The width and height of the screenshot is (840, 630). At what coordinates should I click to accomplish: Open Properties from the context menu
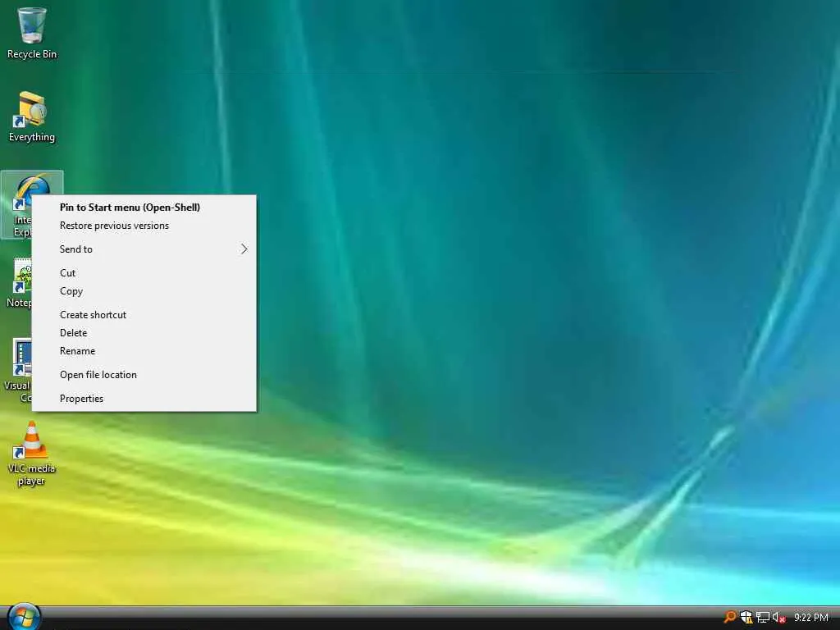(144, 398)
